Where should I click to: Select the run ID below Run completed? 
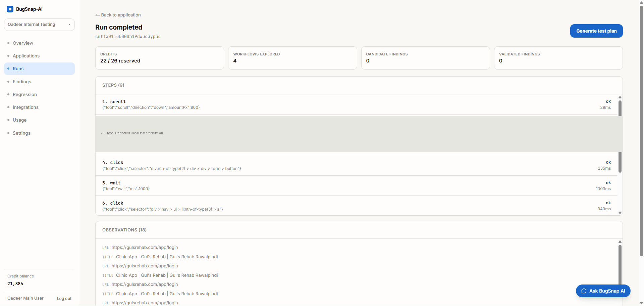pos(128,37)
